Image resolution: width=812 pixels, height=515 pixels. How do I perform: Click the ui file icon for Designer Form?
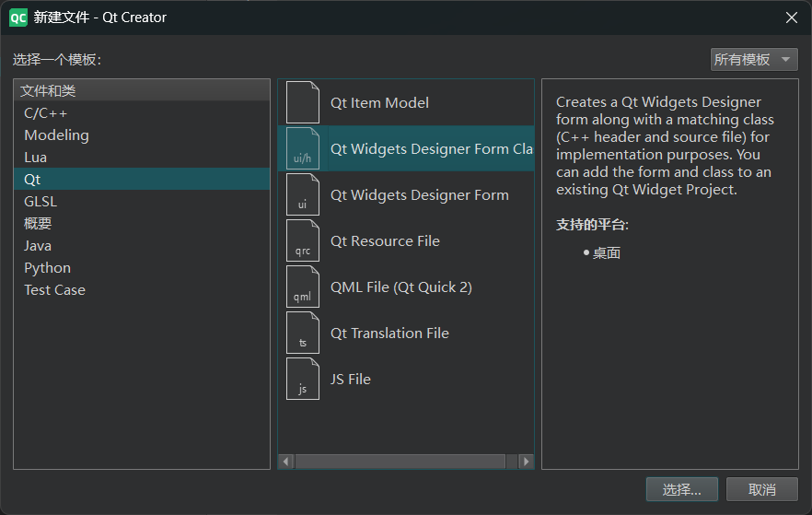303,194
